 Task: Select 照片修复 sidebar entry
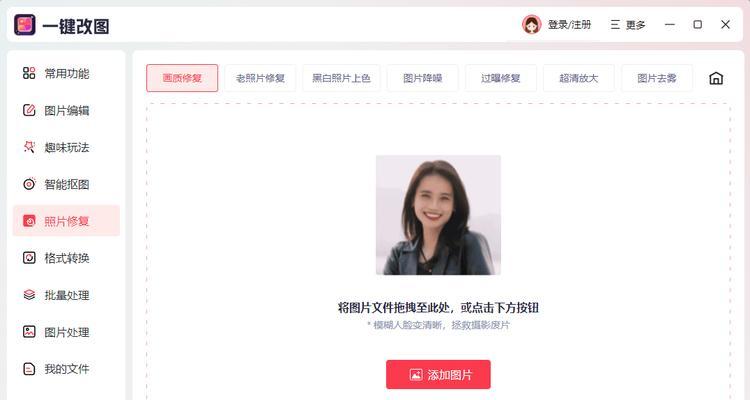[x=66, y=221]
